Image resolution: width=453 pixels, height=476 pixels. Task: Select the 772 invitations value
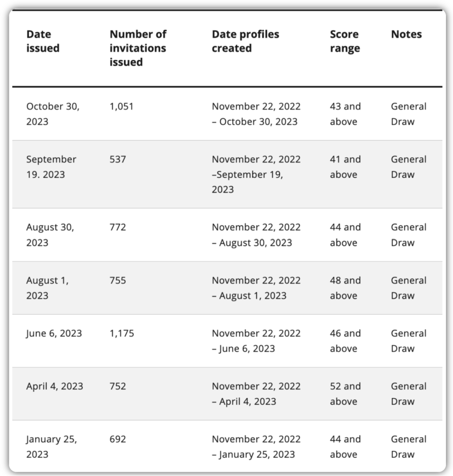tap(118, 227)
